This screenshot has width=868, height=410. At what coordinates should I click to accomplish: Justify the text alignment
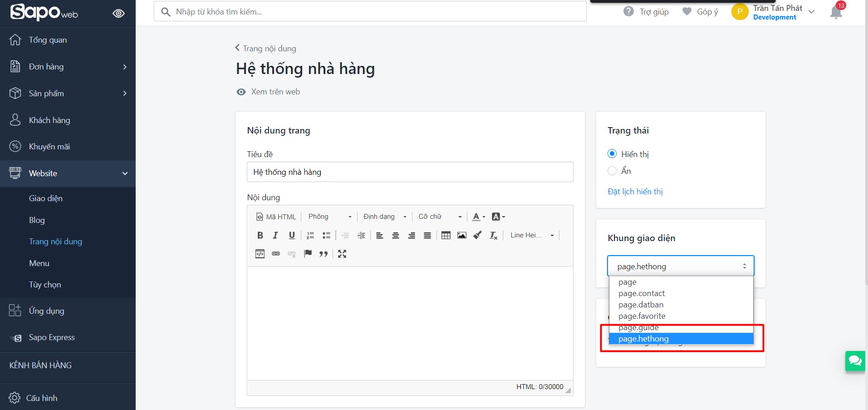pyautogui.click(x=427, y=235)
